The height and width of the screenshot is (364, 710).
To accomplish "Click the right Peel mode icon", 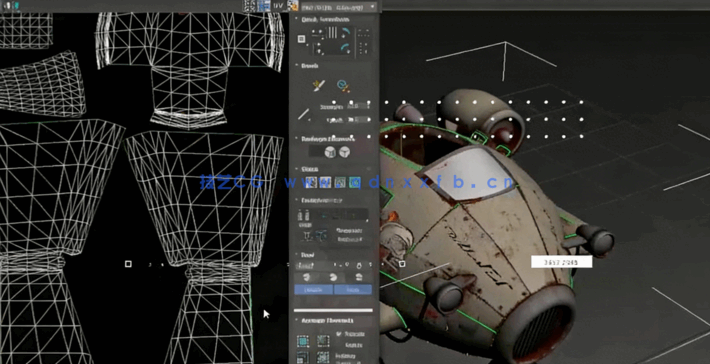I will click(359, 278).
